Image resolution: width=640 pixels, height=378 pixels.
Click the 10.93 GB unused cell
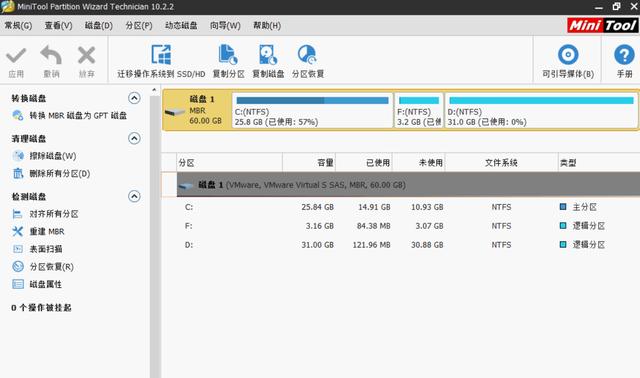coord(427,207)
